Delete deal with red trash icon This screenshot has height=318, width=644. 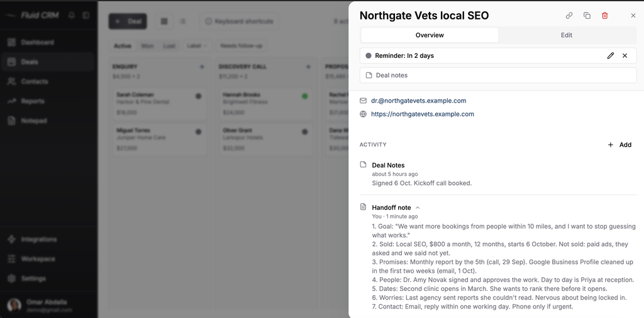click(604, 16)
